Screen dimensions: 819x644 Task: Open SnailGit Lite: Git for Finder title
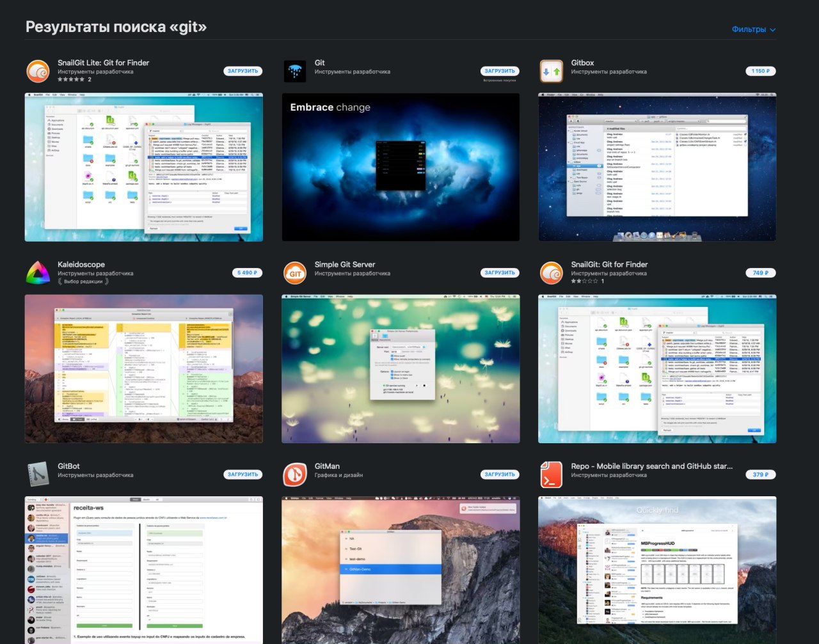pos(103,63)
